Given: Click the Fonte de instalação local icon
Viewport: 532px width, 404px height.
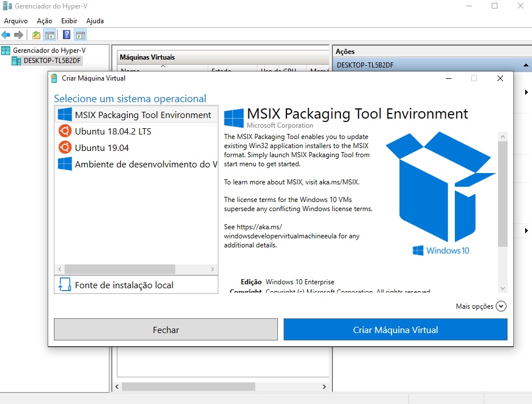Looking at the screenshot, I should click(x=65, y=285).
